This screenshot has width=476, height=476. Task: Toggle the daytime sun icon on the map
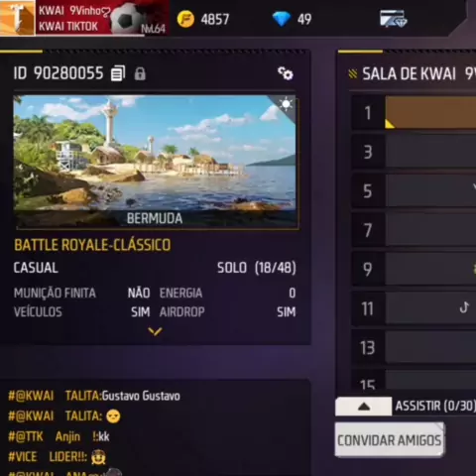[286, 104]
